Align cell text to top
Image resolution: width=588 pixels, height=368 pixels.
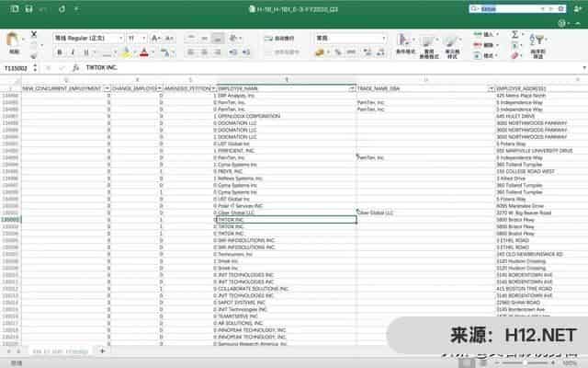191,38
